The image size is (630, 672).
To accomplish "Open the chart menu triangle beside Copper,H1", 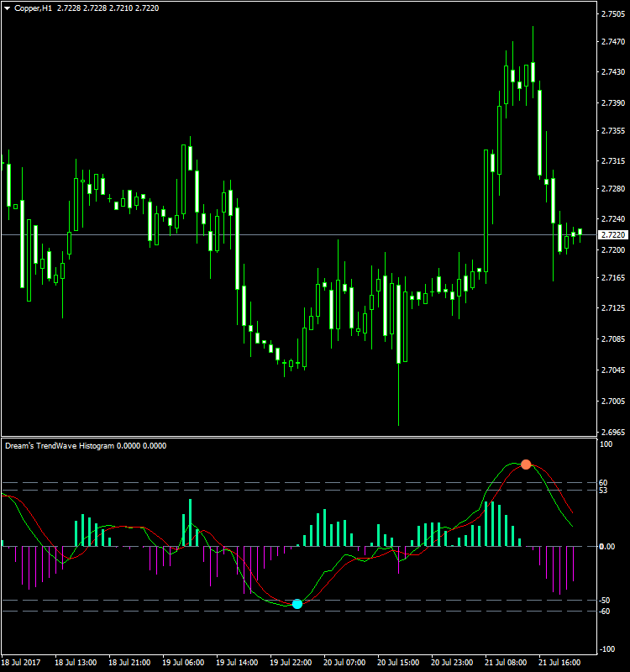I will point(8,8).
